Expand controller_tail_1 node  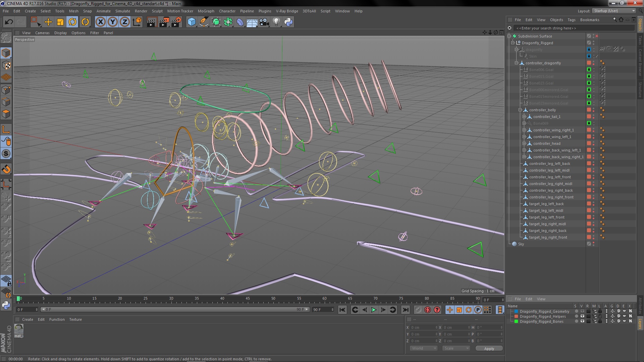tap(524, 117)
